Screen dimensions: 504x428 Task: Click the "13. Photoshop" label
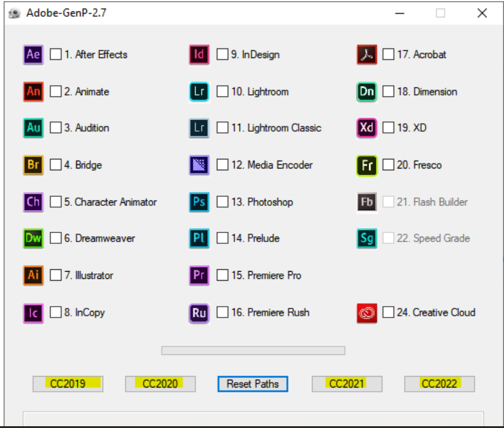coord(262,202)
